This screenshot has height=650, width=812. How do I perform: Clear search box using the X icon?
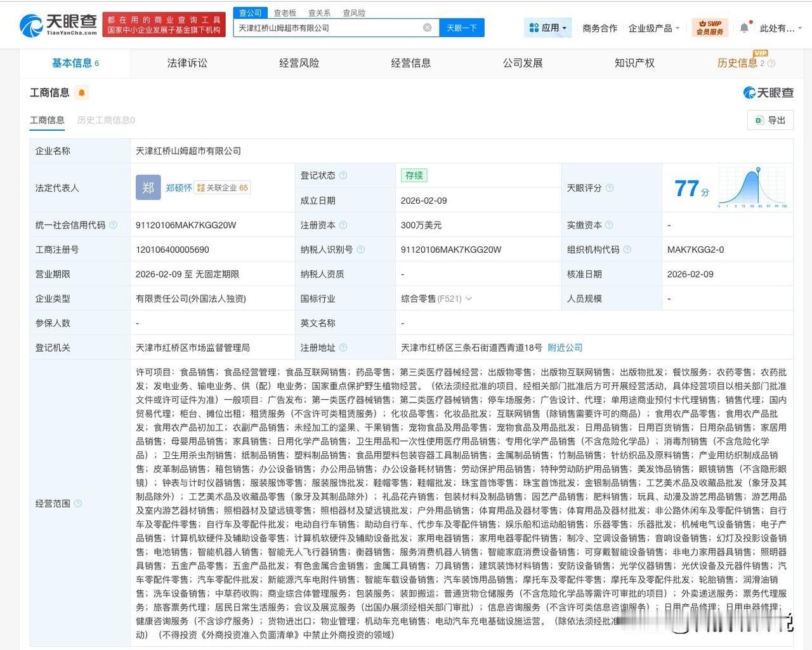pos(428,27)
